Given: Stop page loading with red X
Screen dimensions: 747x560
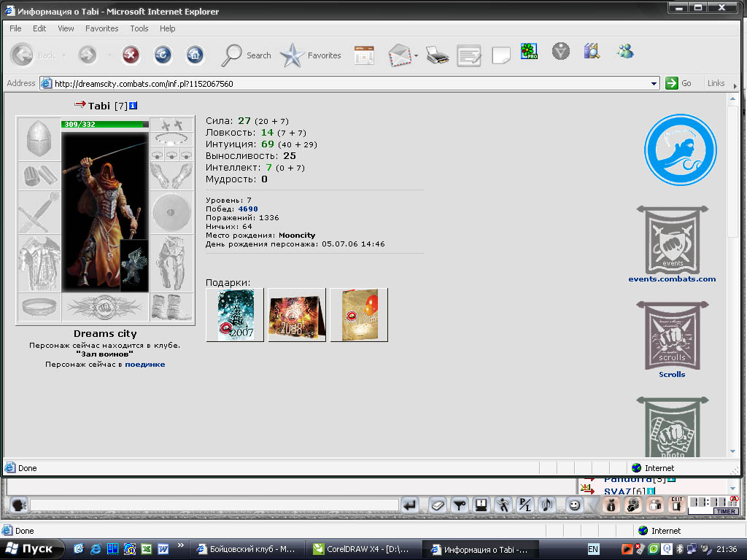Looking at the screenshot, I should [x=131, y=55].
